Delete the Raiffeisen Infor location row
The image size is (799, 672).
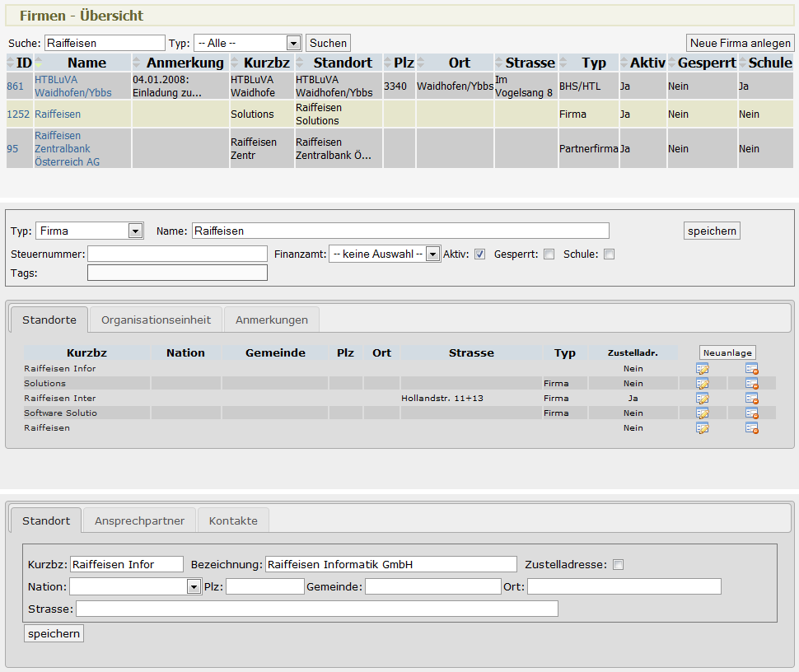[x=751, y=369]
